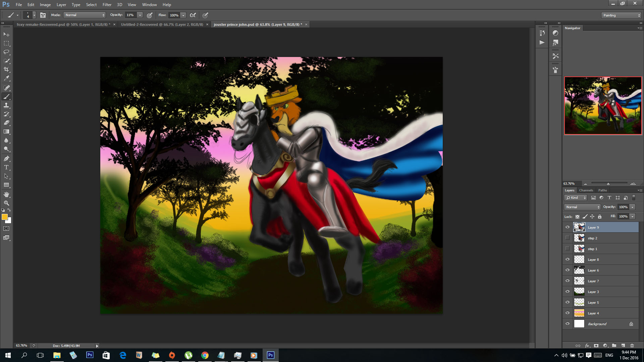
Task: Switch to foxy remake-Recovered.psd document tab
Action: pyautogui.click(x=63, y=24)
